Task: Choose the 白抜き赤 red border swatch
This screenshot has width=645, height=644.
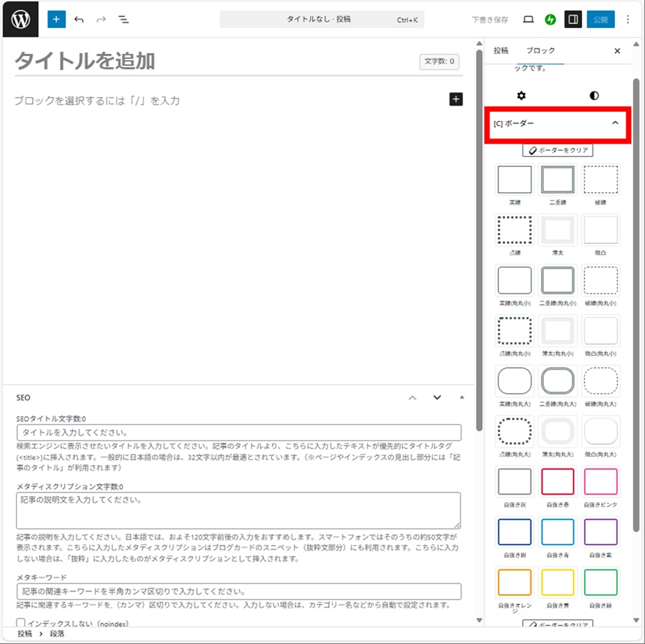Action: coord(557,482)
